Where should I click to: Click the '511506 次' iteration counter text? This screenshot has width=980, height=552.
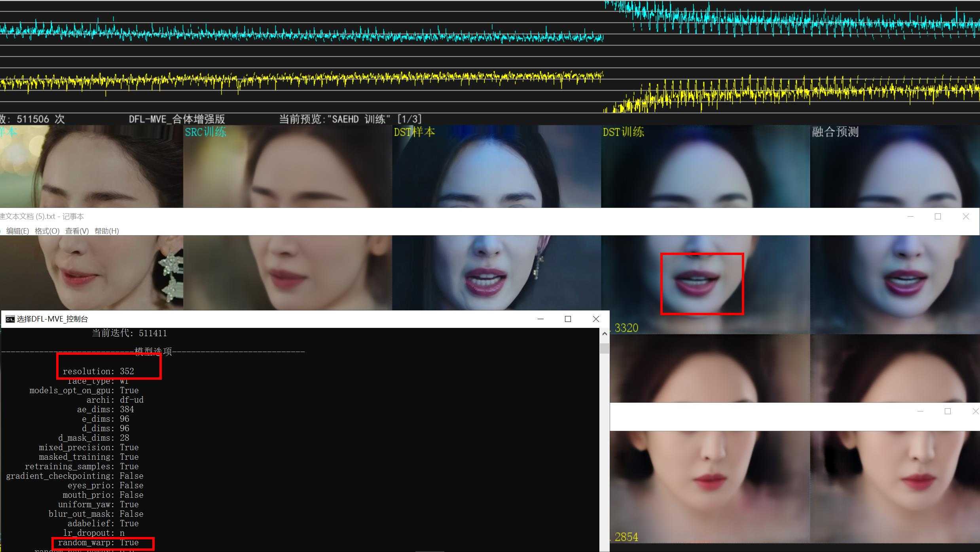40,119
